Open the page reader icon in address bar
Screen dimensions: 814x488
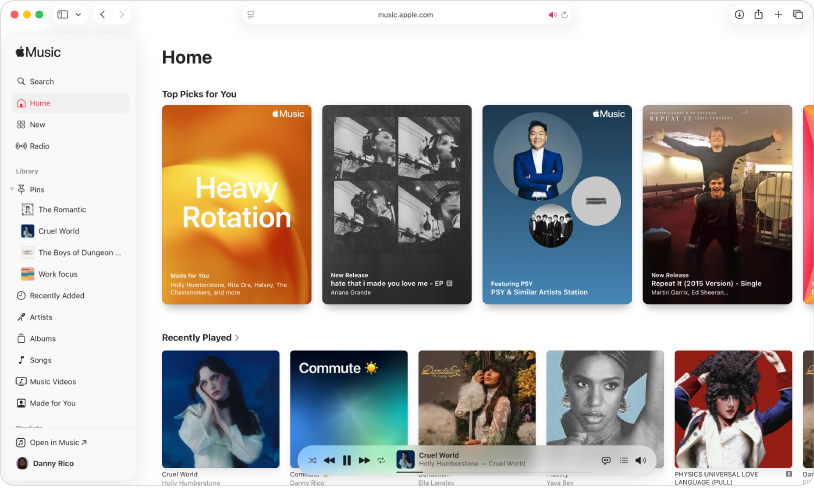pos(251,15)
